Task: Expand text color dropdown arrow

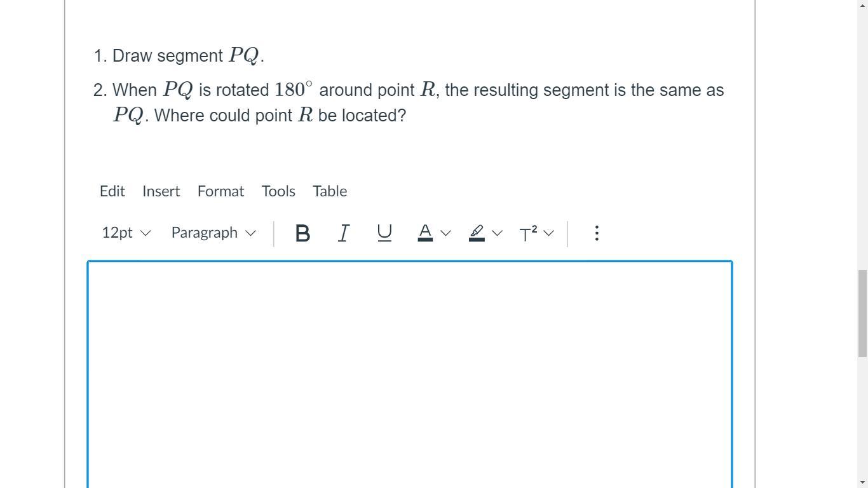Action: pos(445,233)
